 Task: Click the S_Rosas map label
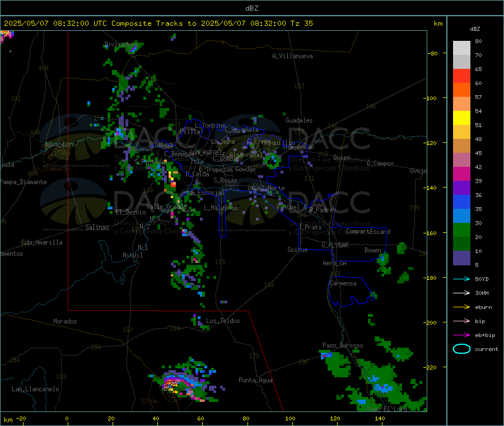[225, 180]
